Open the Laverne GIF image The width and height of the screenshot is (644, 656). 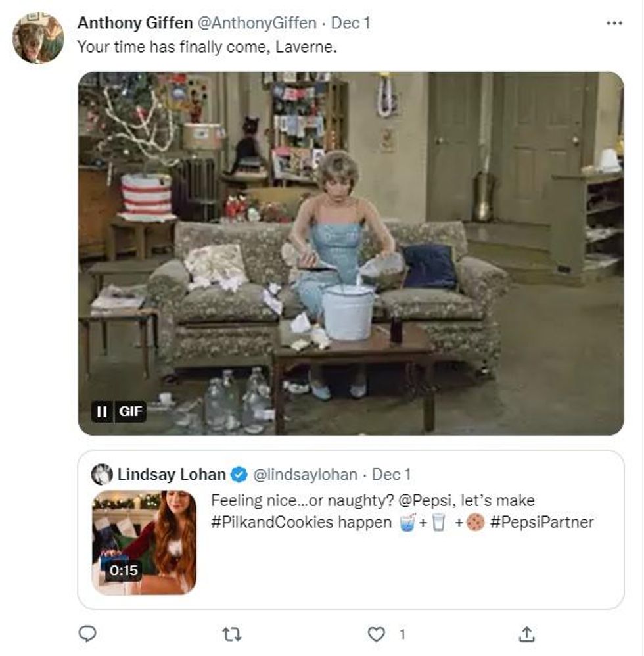tap(350, 253)
